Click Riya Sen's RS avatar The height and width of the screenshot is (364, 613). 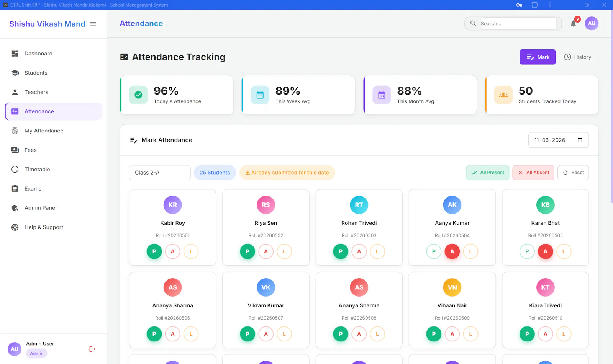click(x=266, y=205)
